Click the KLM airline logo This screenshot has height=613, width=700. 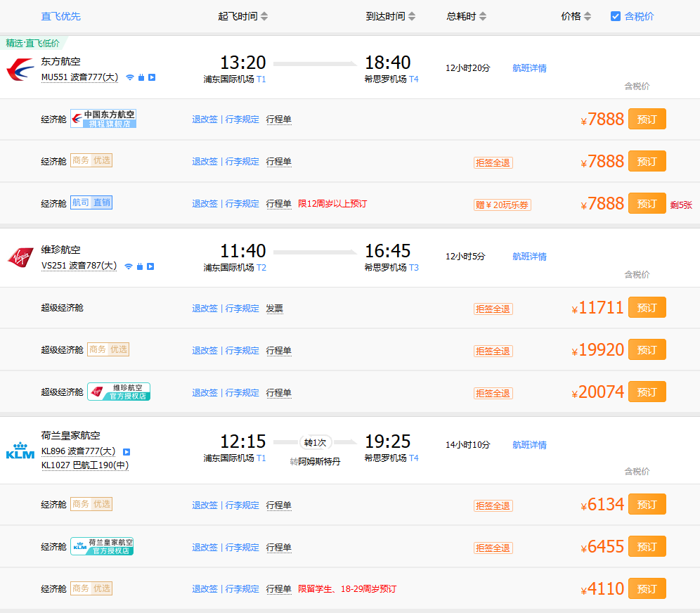pos(20,451)
